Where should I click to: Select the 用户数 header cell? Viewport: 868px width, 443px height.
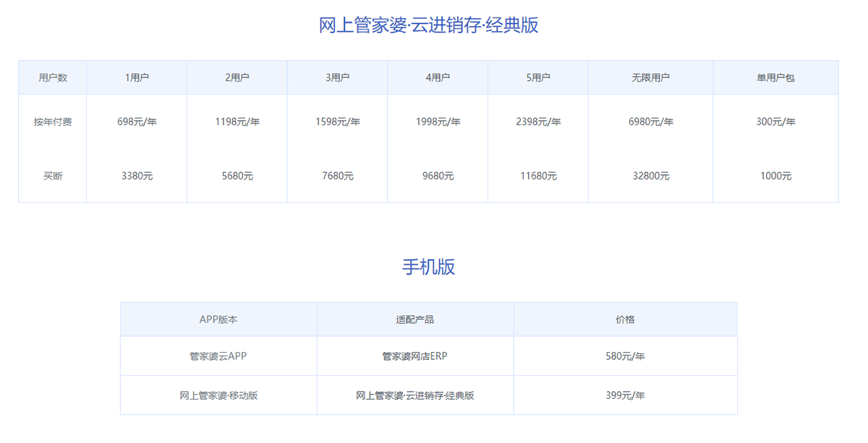pyautogui.click(x=53, y=77)
